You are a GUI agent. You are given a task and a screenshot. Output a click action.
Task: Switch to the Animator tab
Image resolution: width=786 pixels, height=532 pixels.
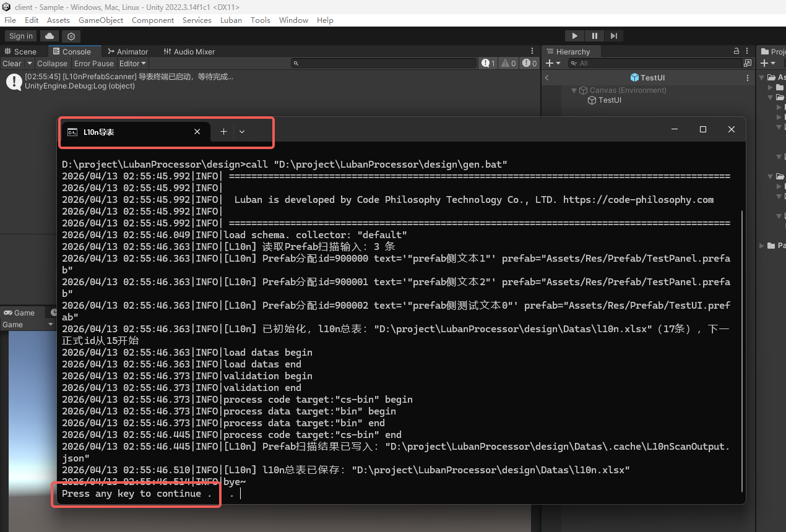click(127, 51)
